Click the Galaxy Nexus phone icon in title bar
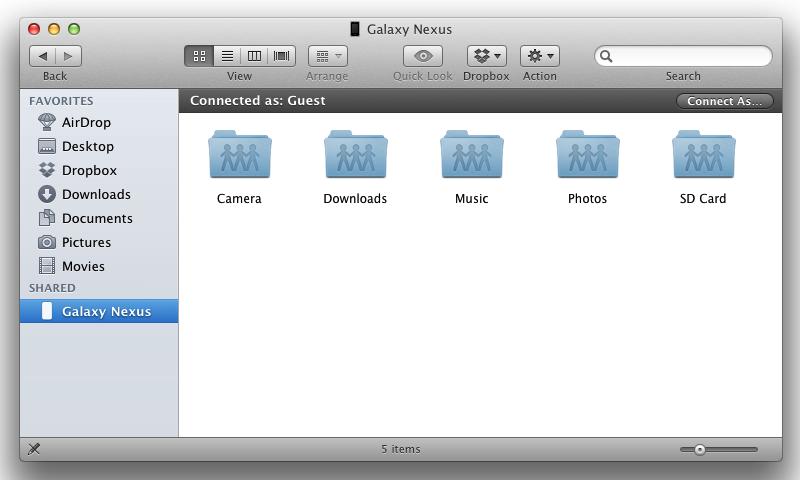The image size is (800, 480). [355, 29]
